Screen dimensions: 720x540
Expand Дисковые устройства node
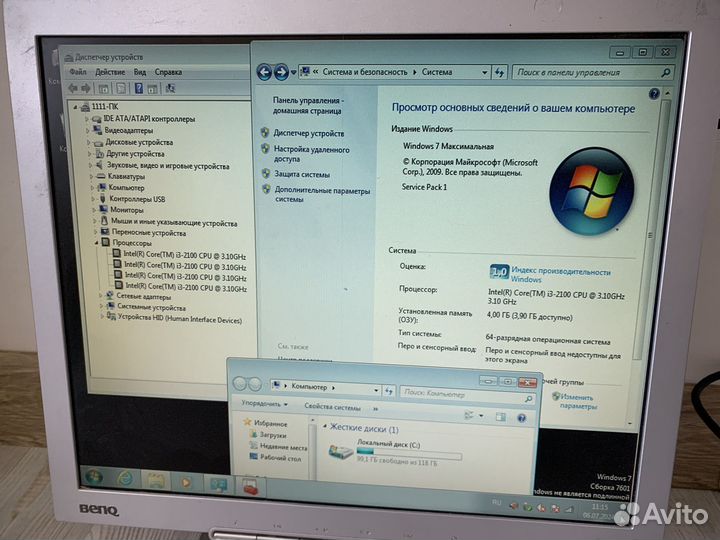point(88,142)
